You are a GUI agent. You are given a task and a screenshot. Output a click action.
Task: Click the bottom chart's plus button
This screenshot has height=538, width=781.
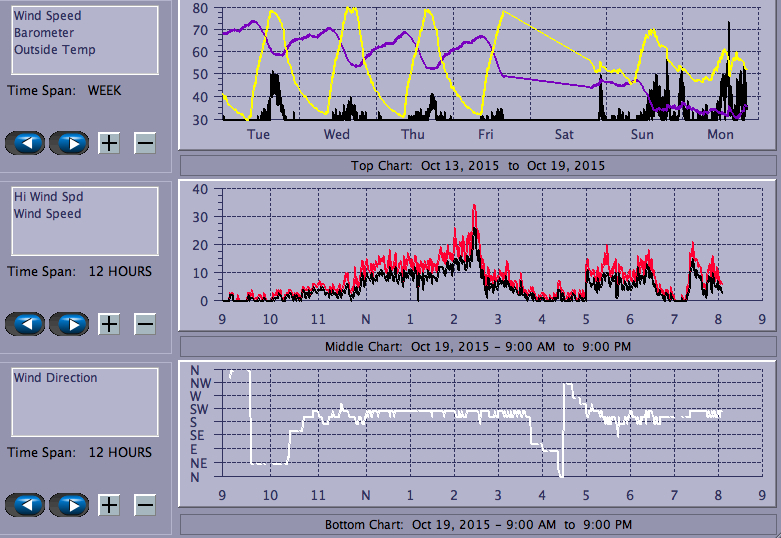[x=109, y=505]
